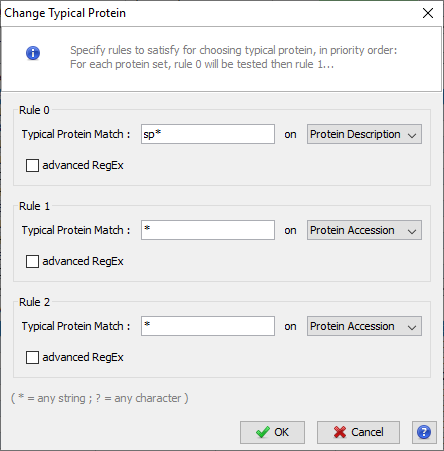Click the Rule 2 dropdown arrow chevron
This screenshot has width=444, height=451.
click(412, 327)
